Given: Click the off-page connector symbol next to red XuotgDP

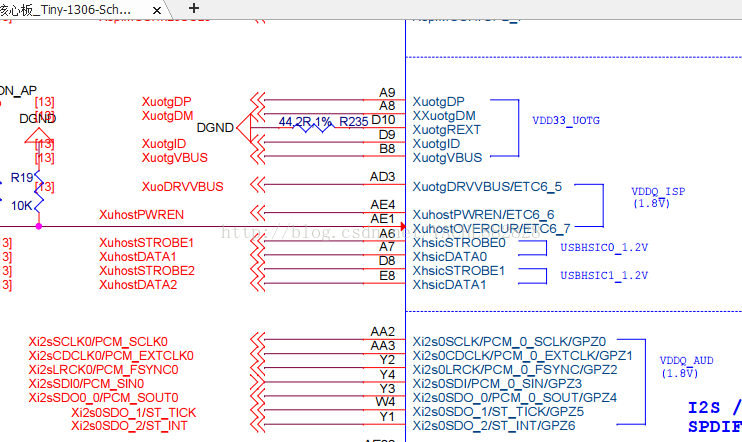Looking at the screenshot, I should [x=257, y=100].
